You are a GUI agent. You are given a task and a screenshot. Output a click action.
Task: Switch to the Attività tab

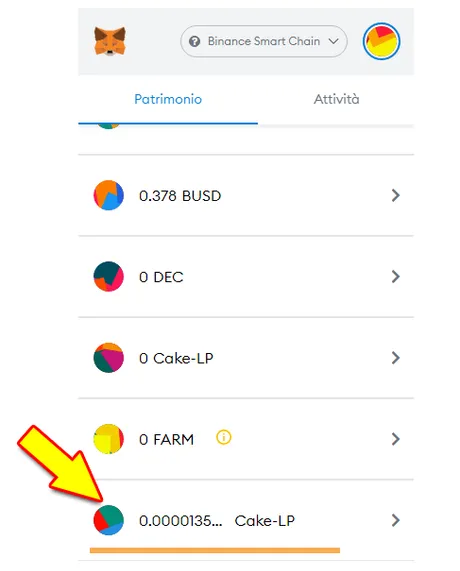[336, 99]
